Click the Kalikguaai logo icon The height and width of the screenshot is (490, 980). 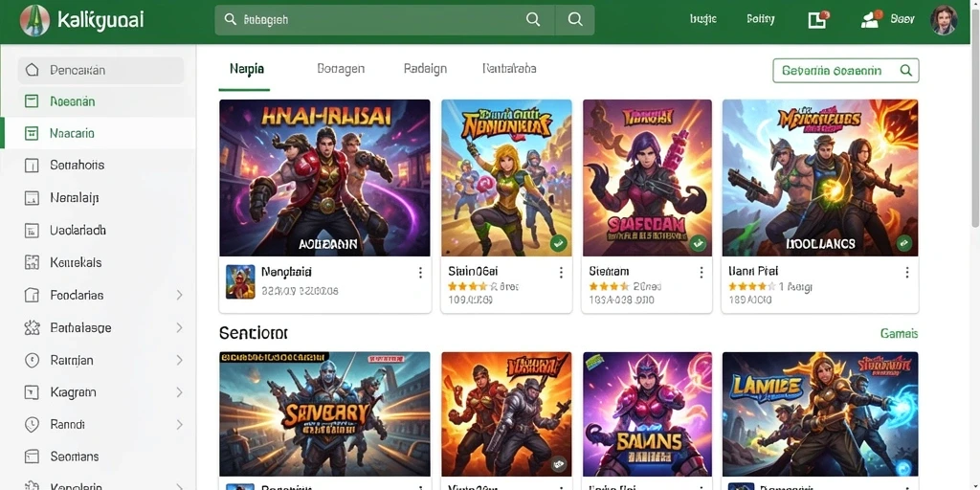(34, 20)
